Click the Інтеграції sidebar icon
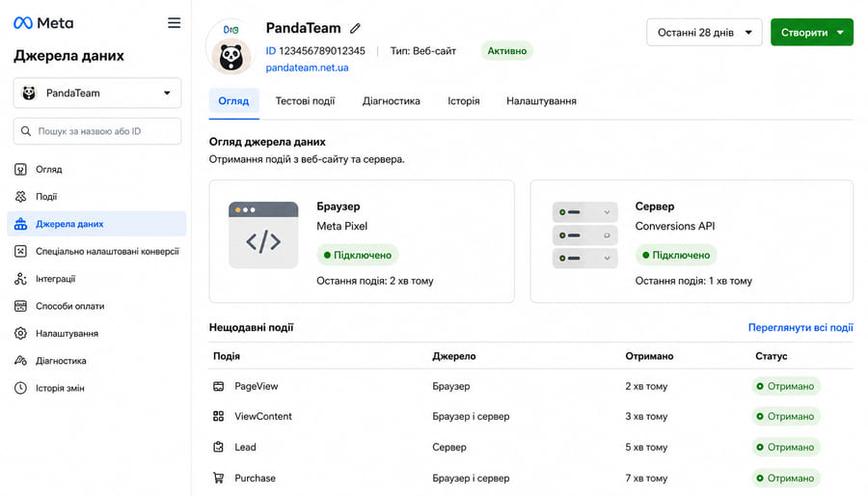Viewport: 868px width, 496px height. click(20, 279)
